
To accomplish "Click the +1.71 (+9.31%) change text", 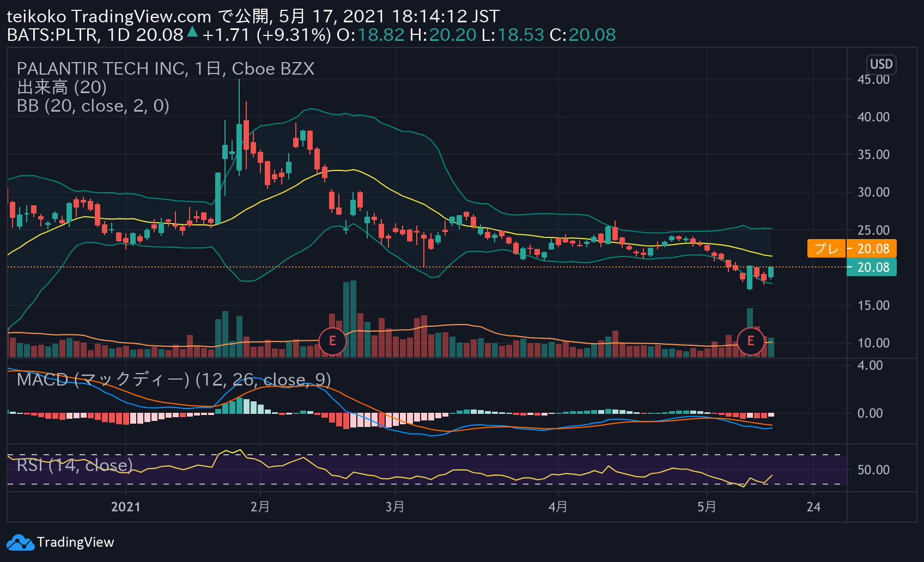I will 266,35.
